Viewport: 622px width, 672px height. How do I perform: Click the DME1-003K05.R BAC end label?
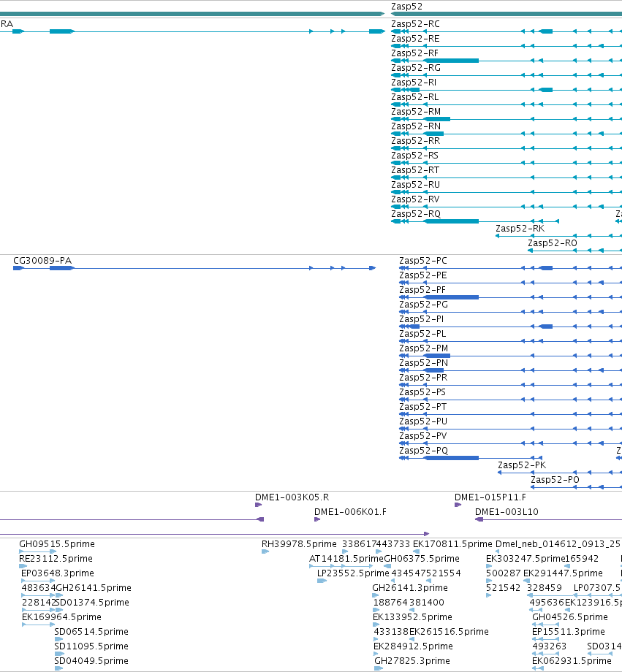pyautogui.click(x=292, y=497)
